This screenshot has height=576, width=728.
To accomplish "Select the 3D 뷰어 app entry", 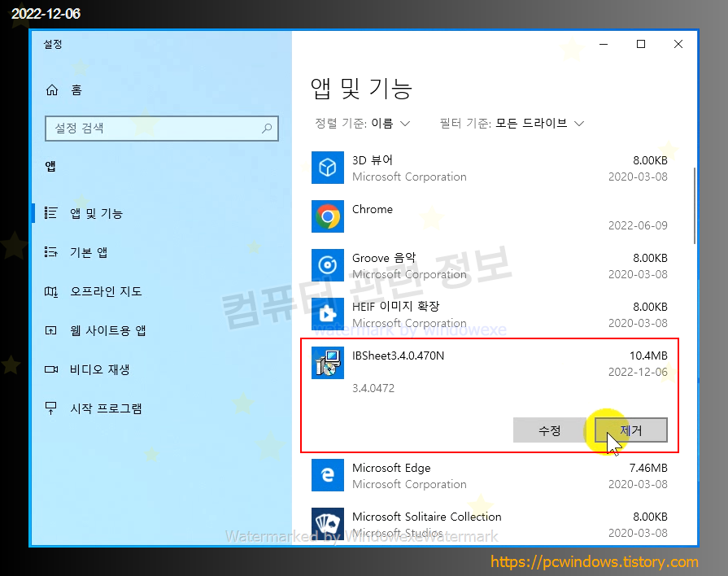I will 490,168.
